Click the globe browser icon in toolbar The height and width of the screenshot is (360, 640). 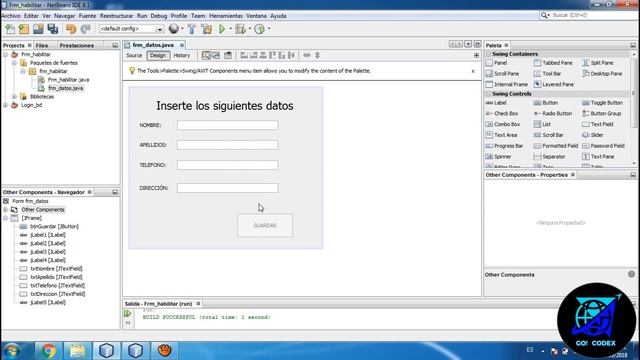[x=174, y=29]
